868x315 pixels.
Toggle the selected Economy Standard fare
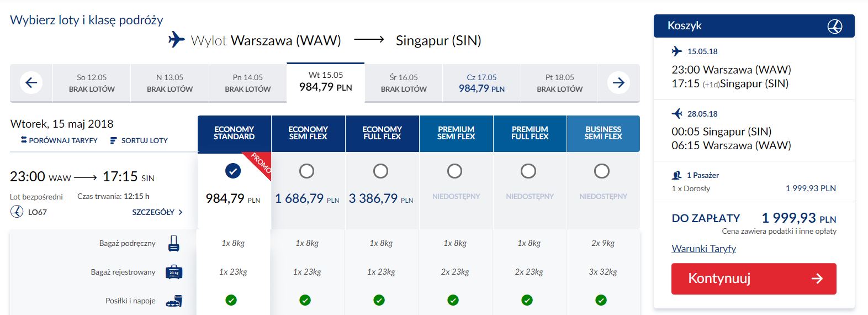233,171
